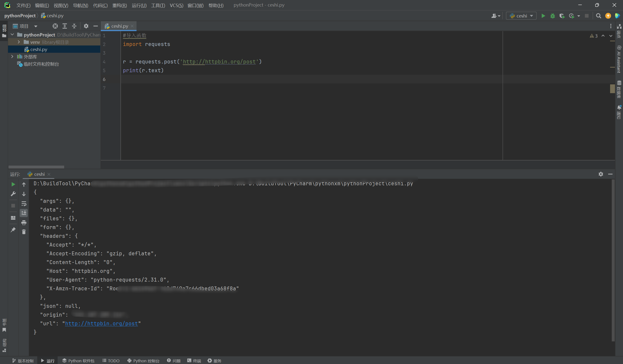Open the profiler dropdown arrow
This screenshot has width=623, height=364.
coord(578,16)
